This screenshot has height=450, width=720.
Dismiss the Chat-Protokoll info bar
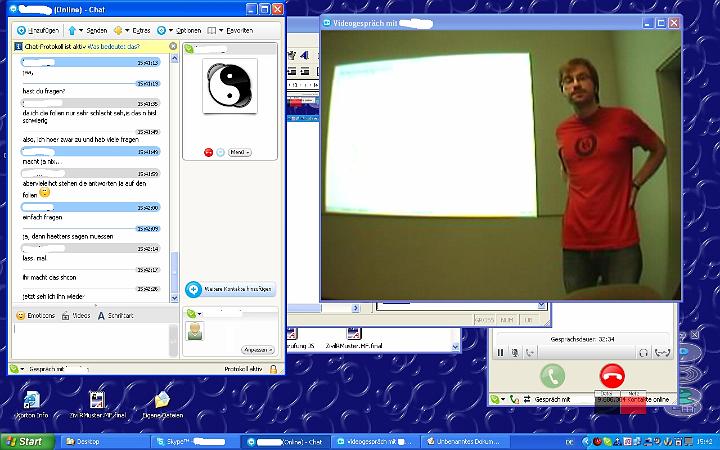173,46
